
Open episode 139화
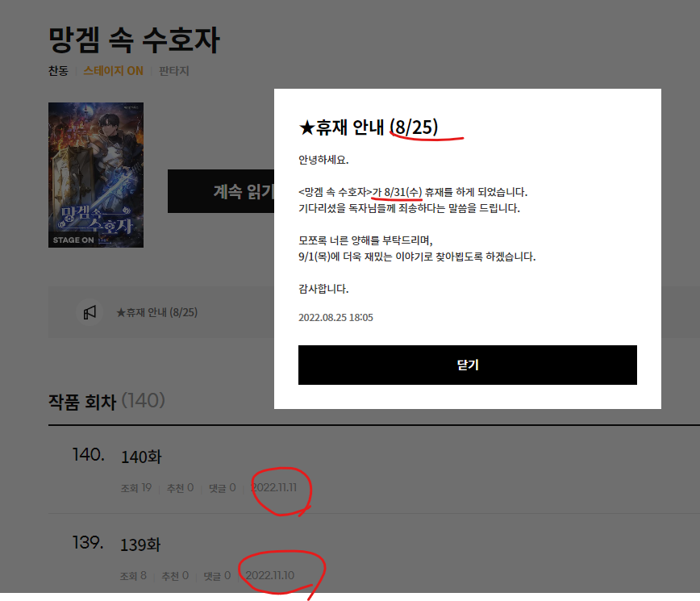tap(140, 545)
